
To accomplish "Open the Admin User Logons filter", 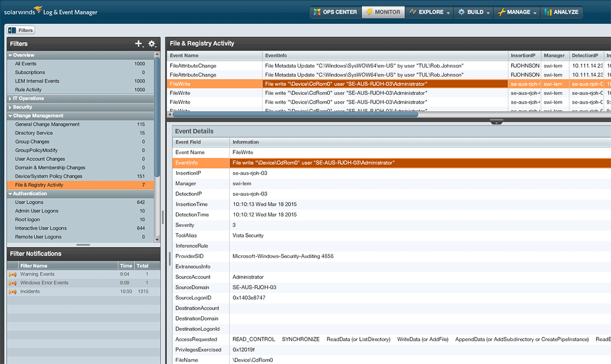I will pyautogui.click(x=81, y=211).
